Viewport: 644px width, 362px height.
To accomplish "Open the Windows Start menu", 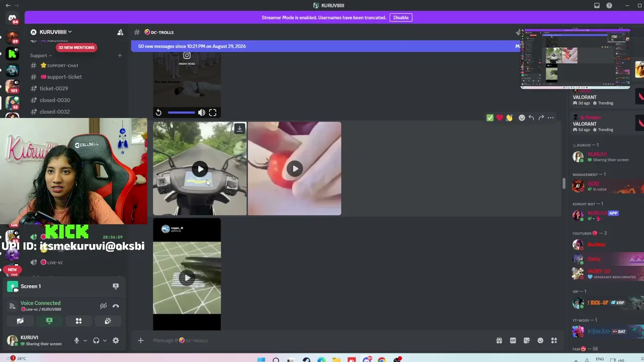I will tap(261, 359).
